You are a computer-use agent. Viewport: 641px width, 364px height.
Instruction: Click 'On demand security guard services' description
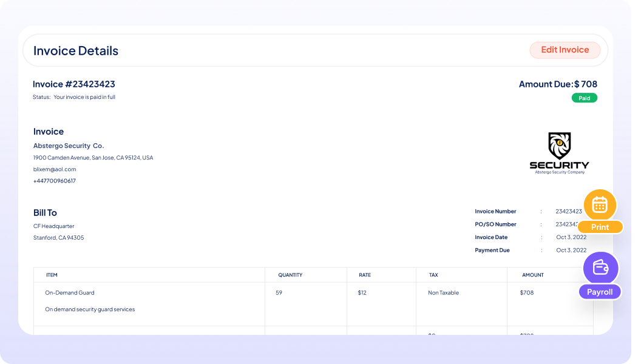click(90, 309)
